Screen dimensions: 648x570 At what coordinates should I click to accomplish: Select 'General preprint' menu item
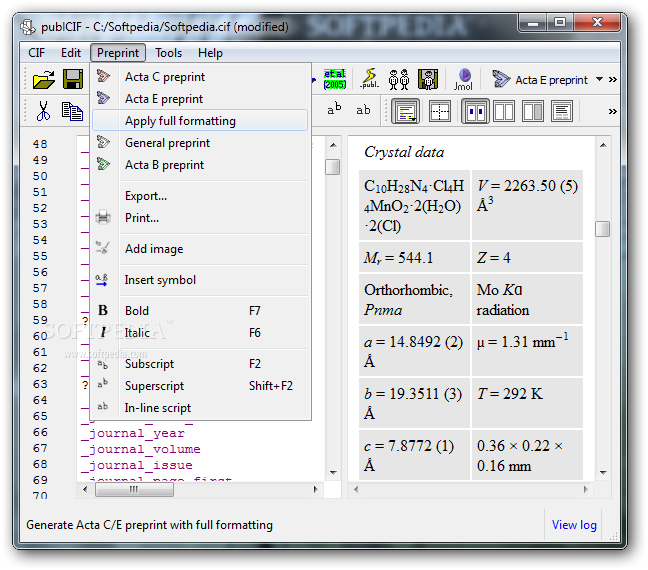200,143
